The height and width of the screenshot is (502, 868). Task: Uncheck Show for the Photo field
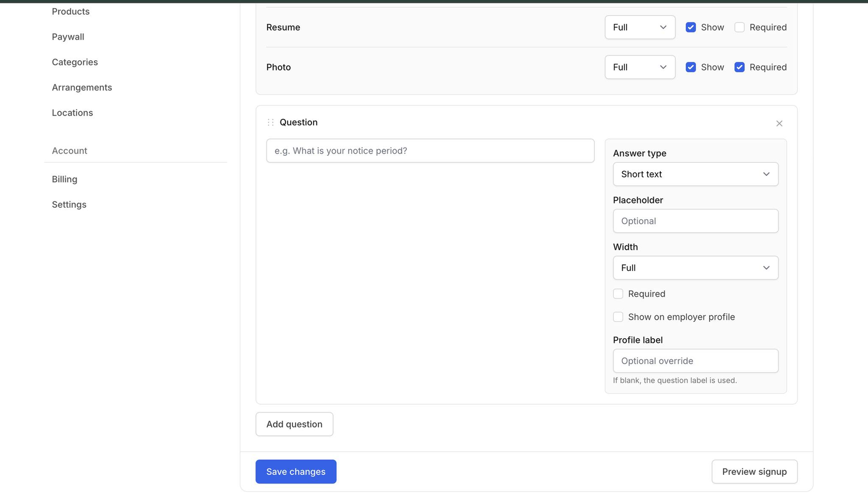(x=691, y=67)
